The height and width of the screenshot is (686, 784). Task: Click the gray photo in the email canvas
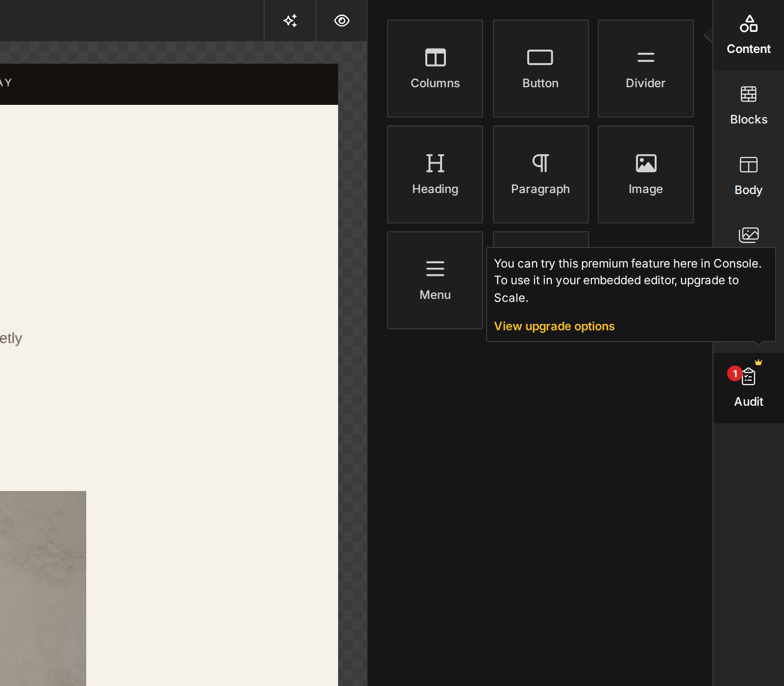click(43, 588)
